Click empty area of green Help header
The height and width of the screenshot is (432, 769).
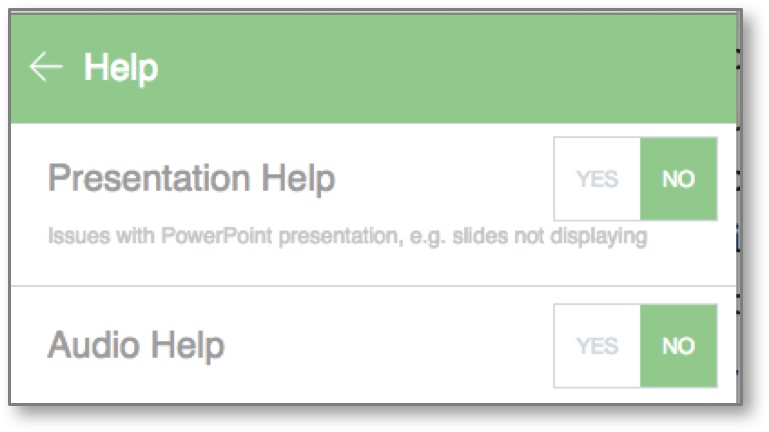click(441, 68)
